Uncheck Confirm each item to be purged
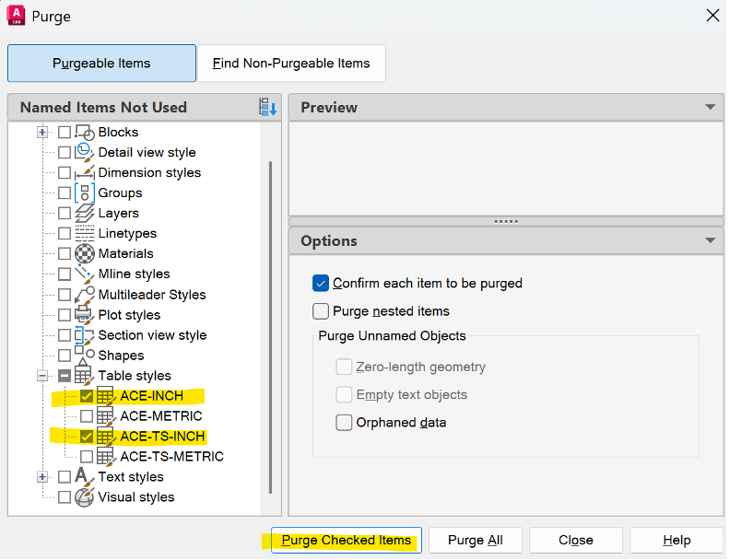The image size is (730, 560). click(x=321, y=284)
